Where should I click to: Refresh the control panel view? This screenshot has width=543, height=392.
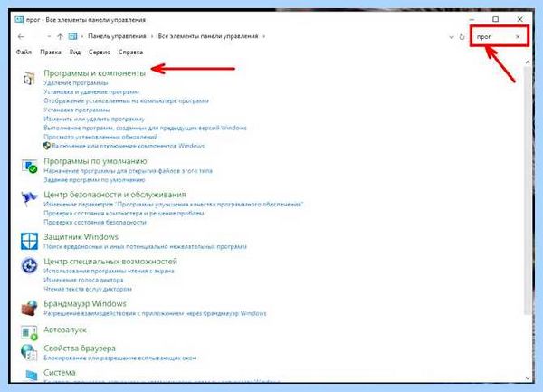[462, 37]
